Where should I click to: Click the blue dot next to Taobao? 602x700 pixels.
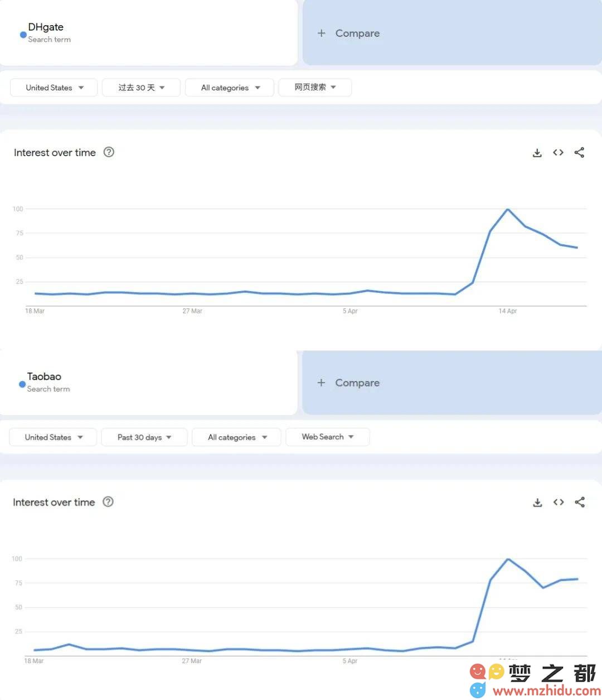tap(22, 384)
